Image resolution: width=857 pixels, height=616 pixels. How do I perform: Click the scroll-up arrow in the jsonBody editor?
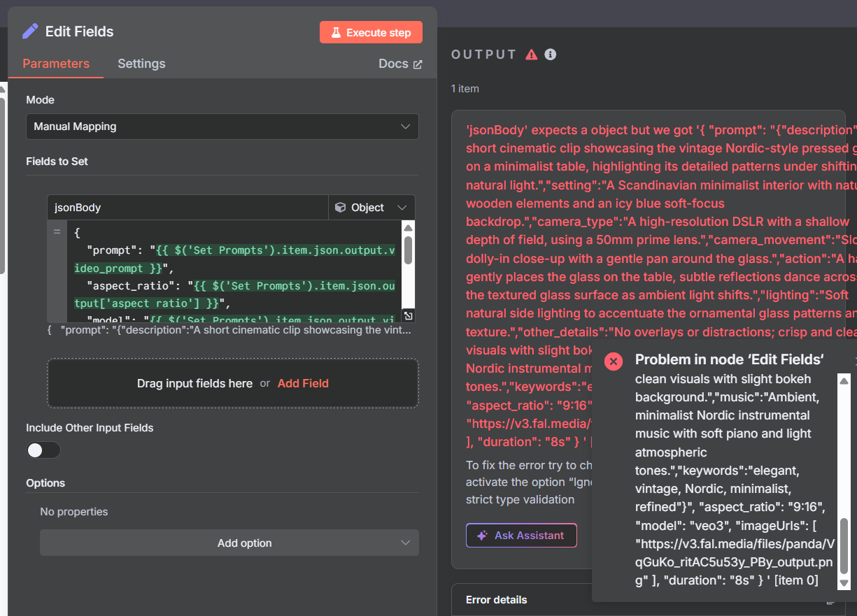click(409, 228)
